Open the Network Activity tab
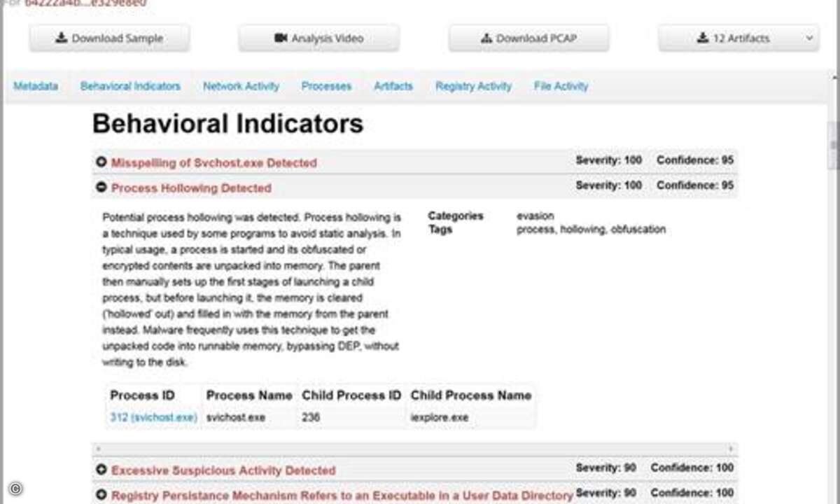 [241, 86]
